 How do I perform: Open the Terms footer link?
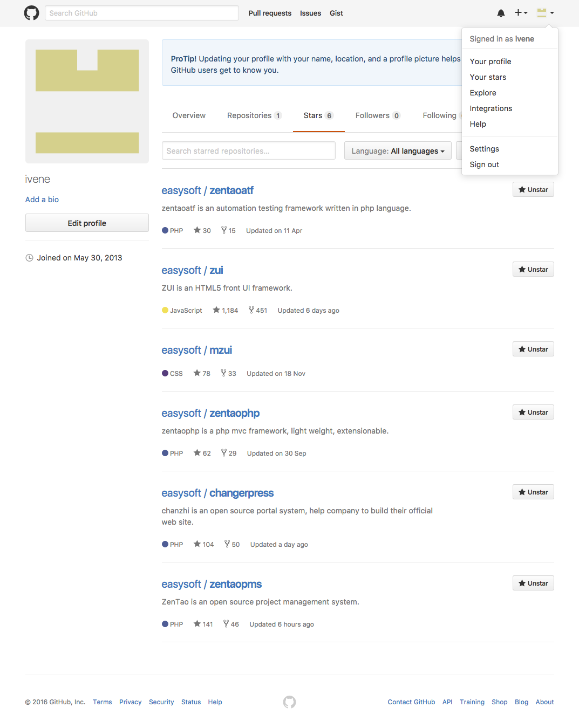coord(103,702)
